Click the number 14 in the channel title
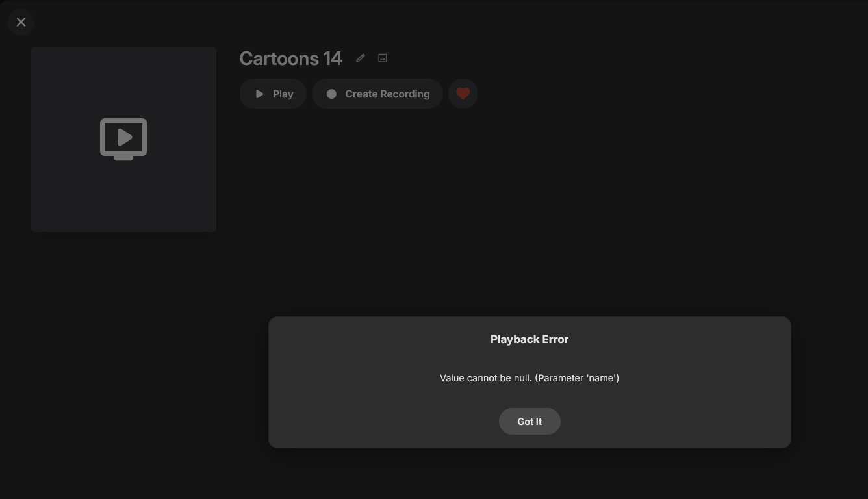The width and height of the screenshot is (868, 499). click(x=333, y=58)
